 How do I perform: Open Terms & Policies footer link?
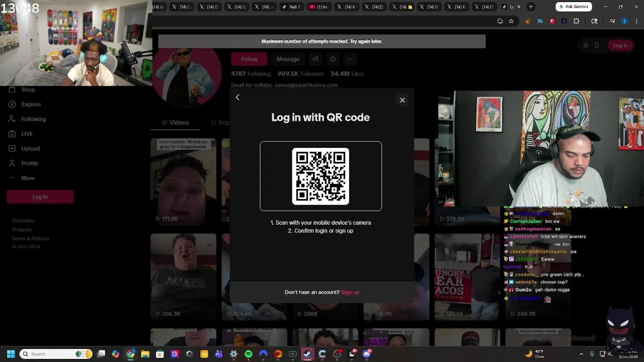pyautogui.click(x=31, y=238)
